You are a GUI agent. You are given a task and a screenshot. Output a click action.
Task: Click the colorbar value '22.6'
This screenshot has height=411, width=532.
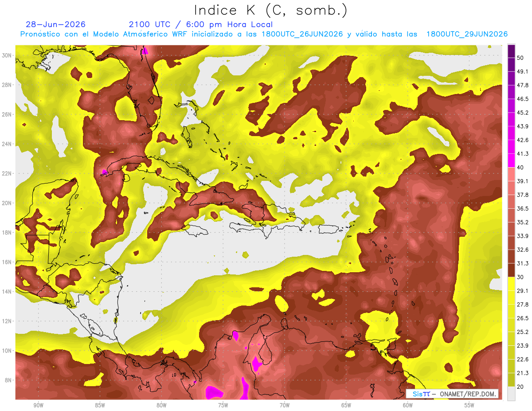523,360
